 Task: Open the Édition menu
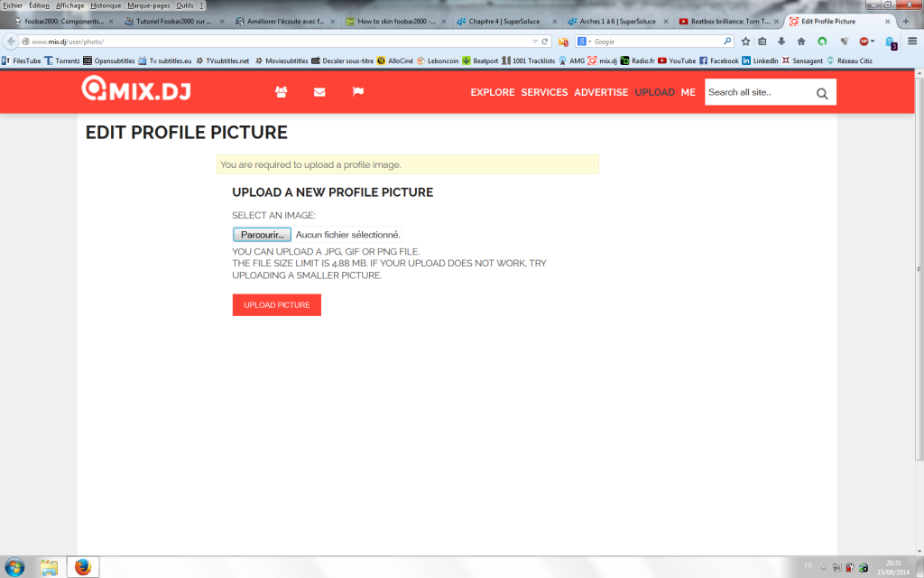click(40, 5)
